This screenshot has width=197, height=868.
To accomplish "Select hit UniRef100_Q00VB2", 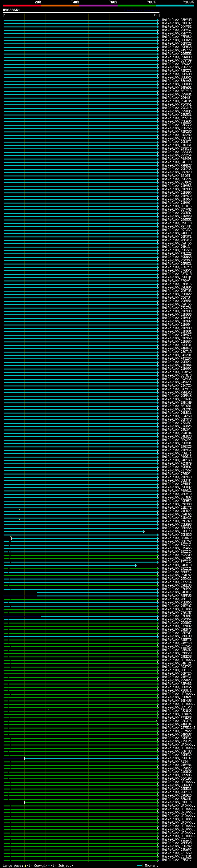I will tap(176, 26).
